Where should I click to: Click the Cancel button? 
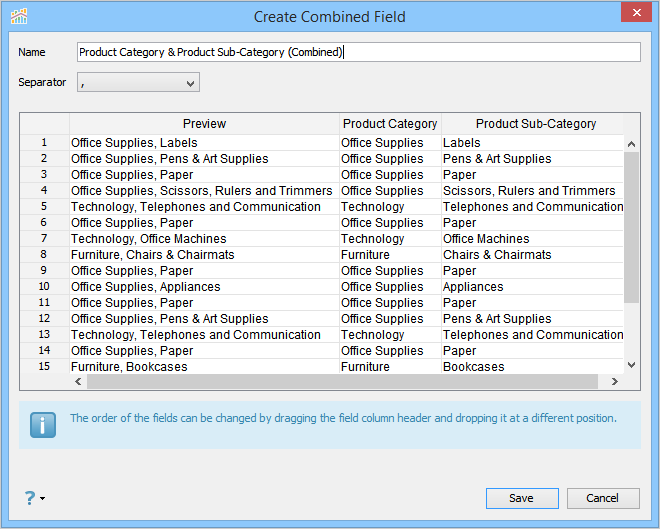603,498
